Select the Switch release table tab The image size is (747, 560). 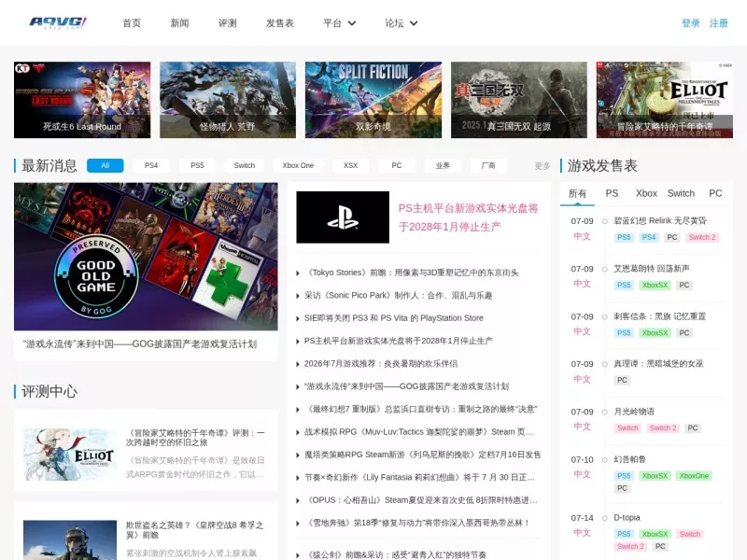(x=681, y=193)
